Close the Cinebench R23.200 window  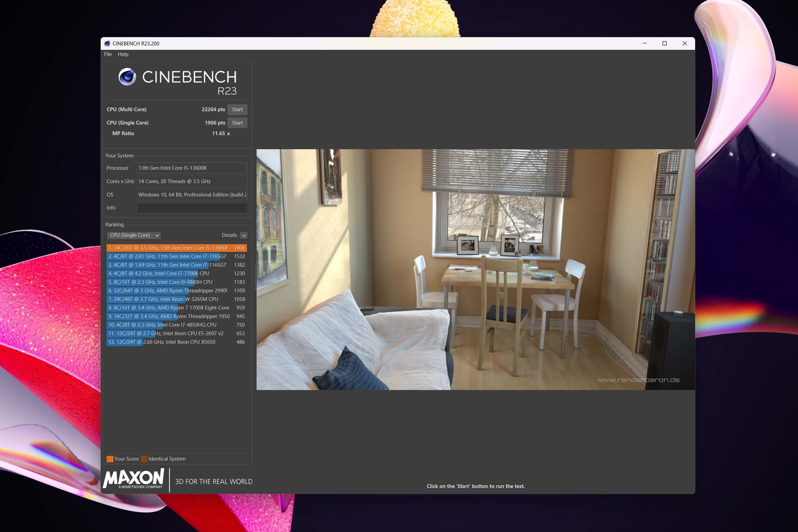click(684, 43)
